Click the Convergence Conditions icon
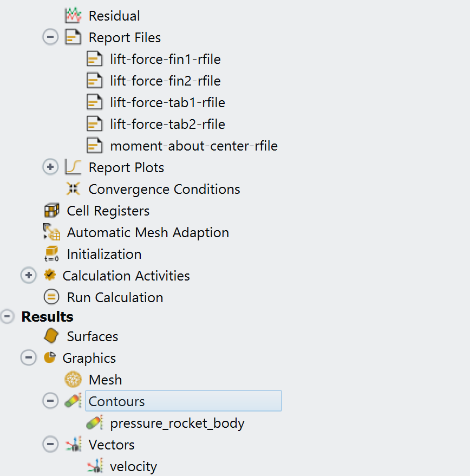 (73, 189)
